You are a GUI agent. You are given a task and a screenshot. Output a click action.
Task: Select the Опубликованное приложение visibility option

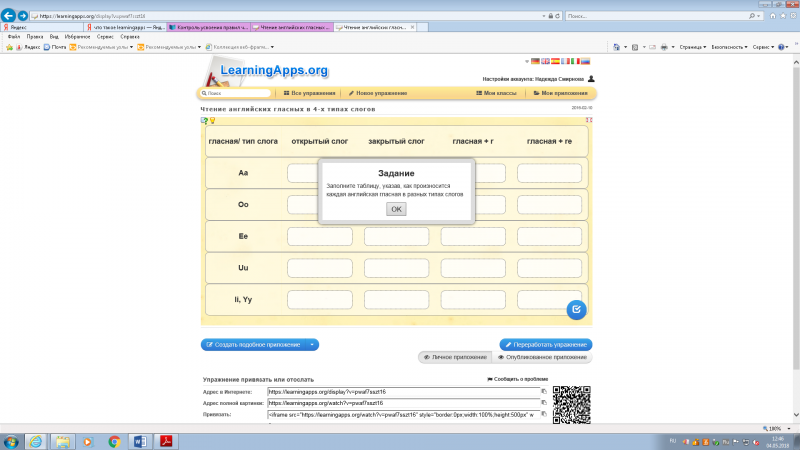(x=542, y=357)
